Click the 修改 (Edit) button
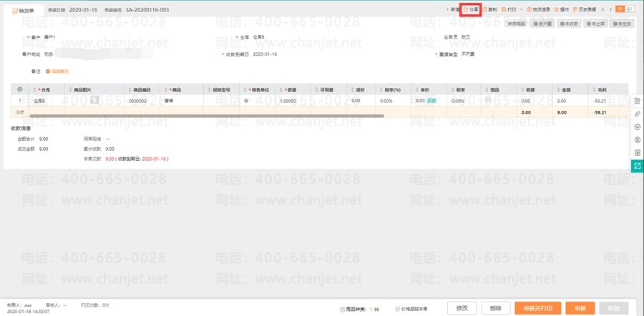 point(462,308)
